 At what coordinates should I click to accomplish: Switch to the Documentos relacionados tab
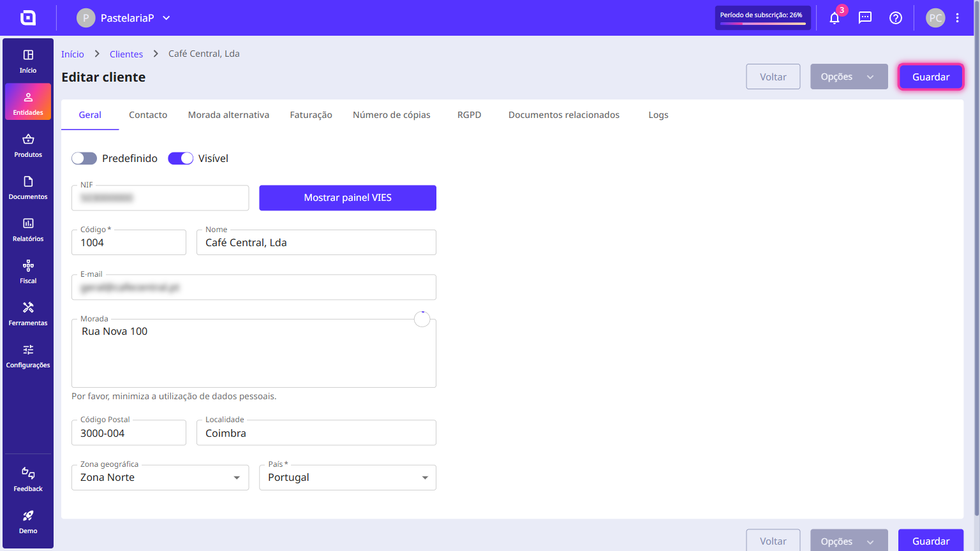pos(564,115)
